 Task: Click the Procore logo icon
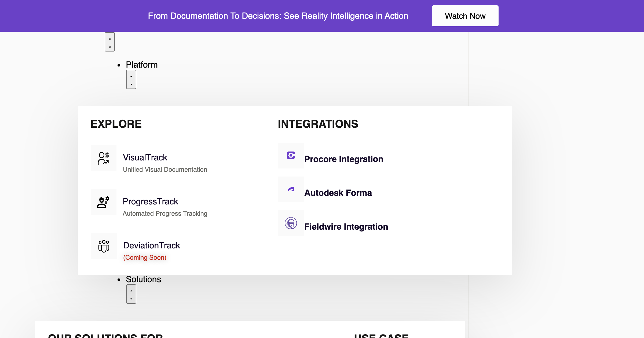click(x=291, y=156)
